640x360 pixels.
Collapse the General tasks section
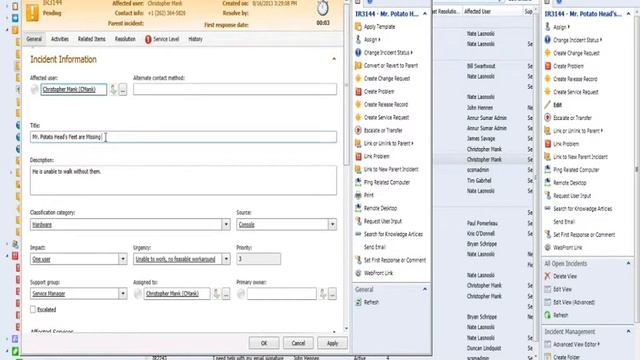click(424, 289)
